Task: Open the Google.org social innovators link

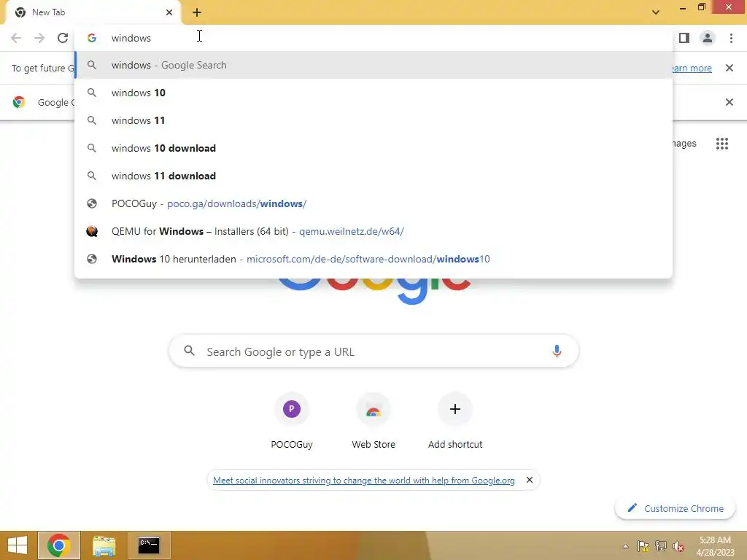Action: (363, 480)
